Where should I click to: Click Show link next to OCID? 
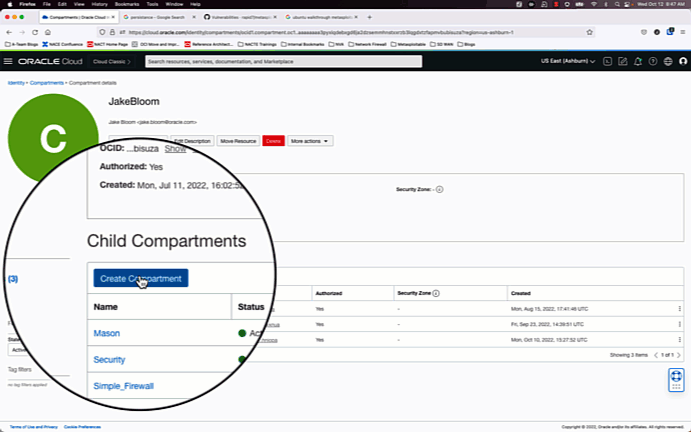click(x=175, y=149)
